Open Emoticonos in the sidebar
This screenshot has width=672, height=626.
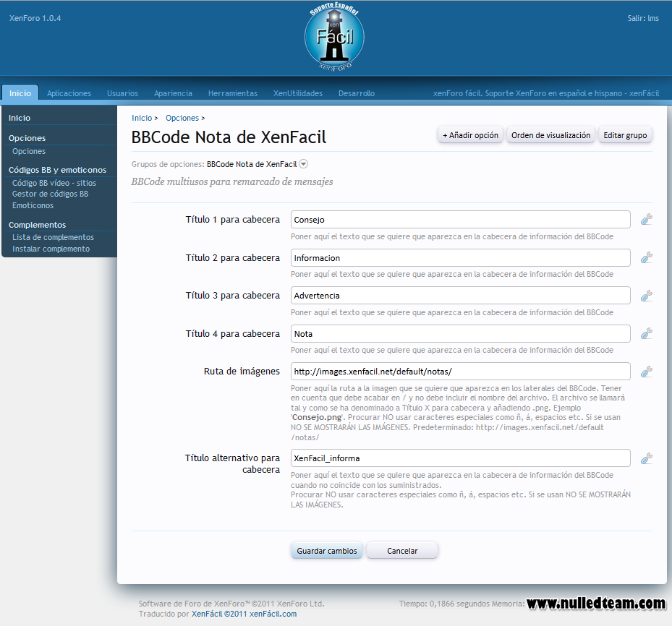pos(33,205)
